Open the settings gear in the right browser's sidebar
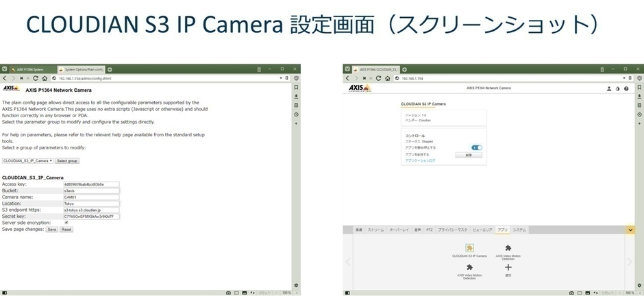The height and width of the screenshot is (296, 644). click(638, 284)
